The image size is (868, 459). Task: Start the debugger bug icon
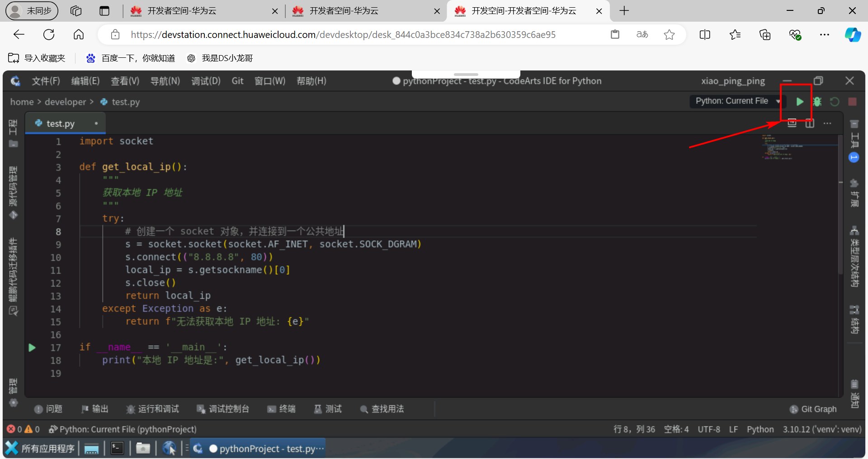818,102
